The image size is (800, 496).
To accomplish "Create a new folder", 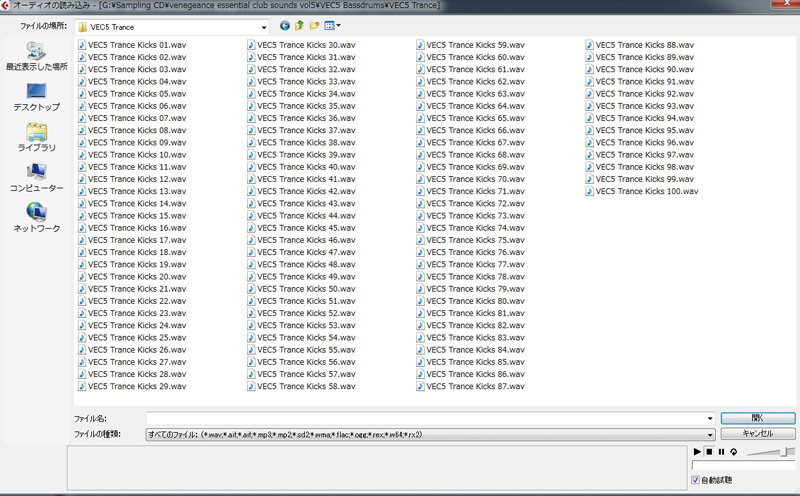I will coord(313,26).
